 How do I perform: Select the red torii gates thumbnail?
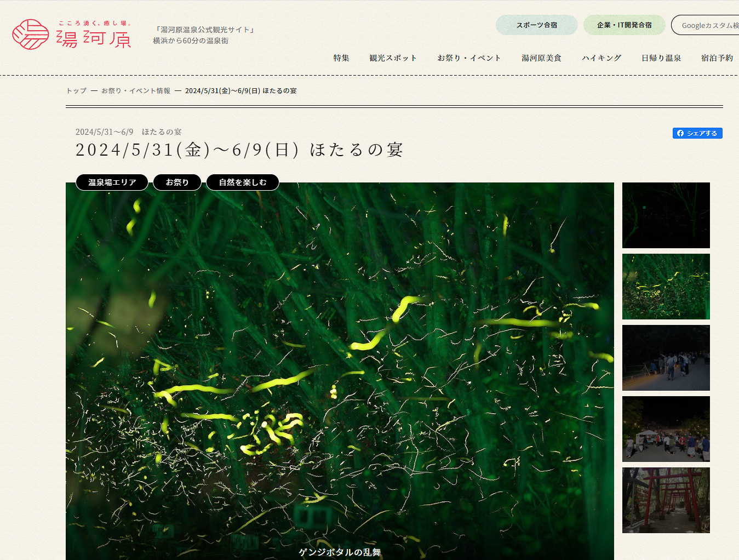(x=666, y=500)
